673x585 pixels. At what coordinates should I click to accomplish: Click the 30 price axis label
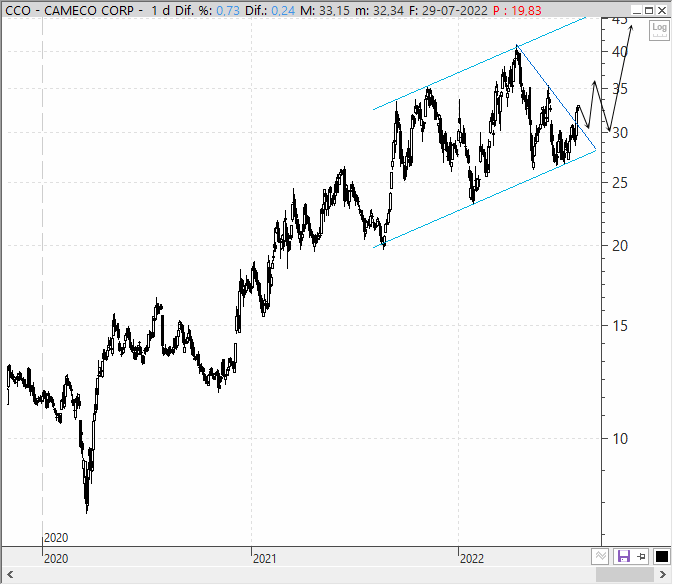pyautogui.click(x=620, y=133)
